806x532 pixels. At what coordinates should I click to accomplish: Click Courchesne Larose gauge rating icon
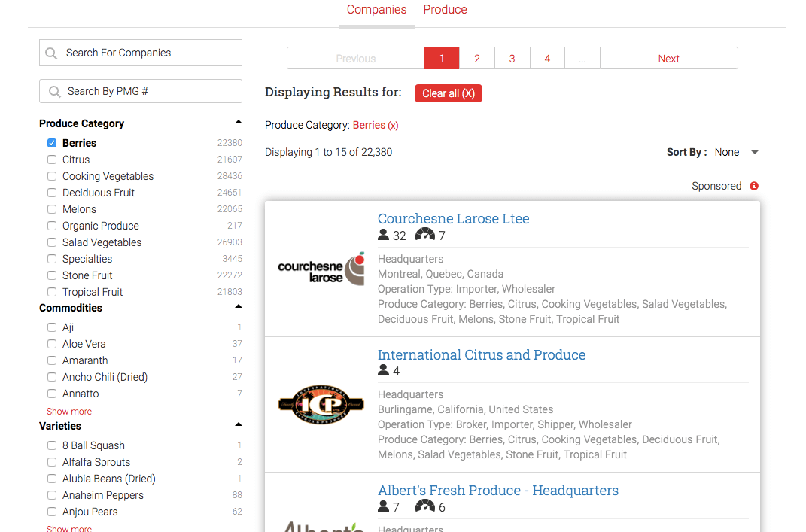[425, 235]
